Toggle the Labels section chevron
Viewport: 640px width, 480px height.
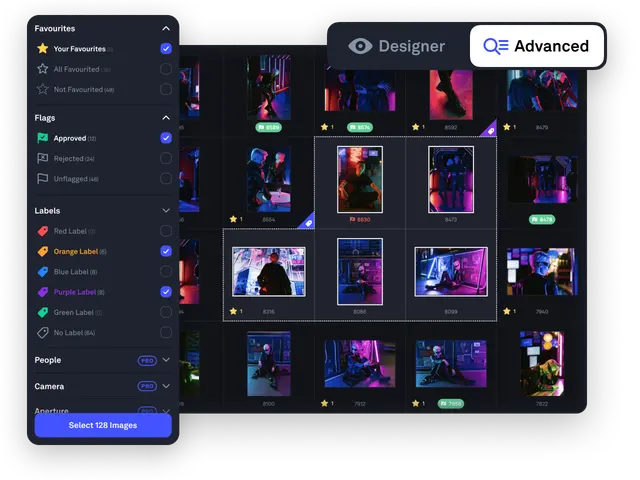(x=166, y=211)
